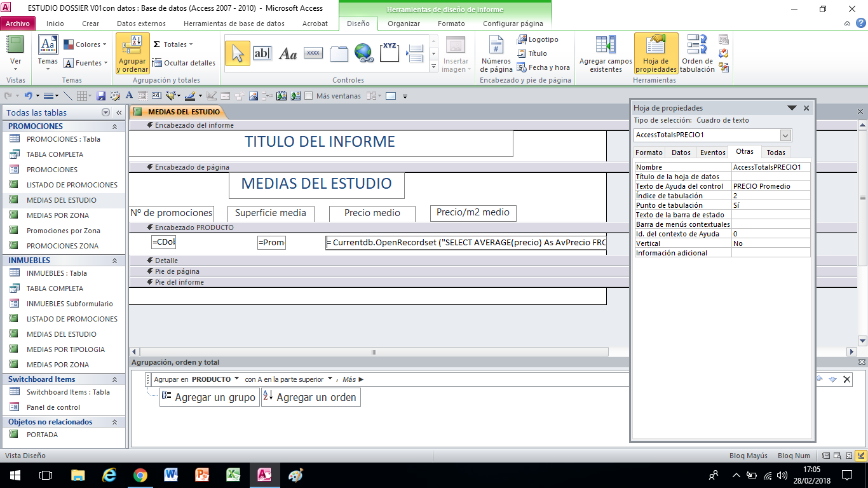The height and width of the screenshot is (488, 868).
Task: Click the Agrupar y ordenar button
Action: [x=132, y=54]
